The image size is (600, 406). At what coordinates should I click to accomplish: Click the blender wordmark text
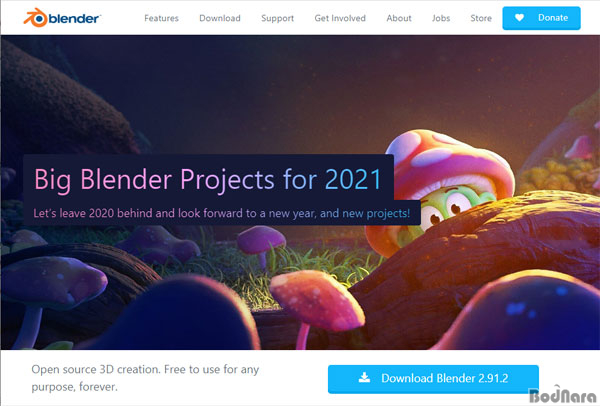point(75,18)
